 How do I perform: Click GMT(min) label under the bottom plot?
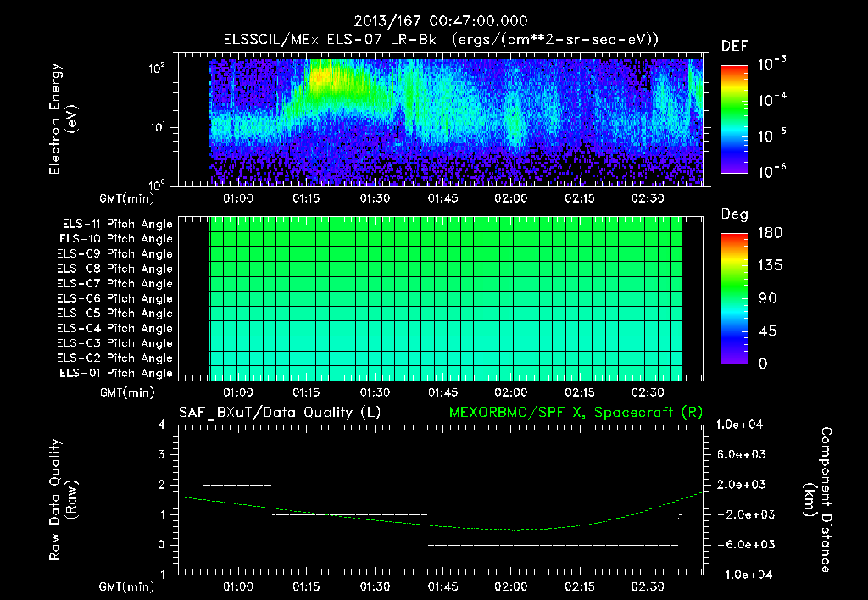(127, 586)
